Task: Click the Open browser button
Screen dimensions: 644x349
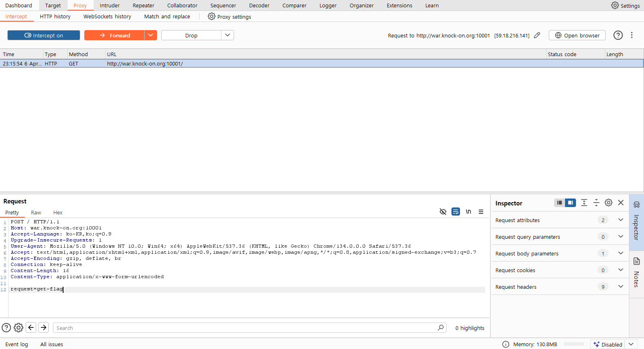Action: point(577,35)
